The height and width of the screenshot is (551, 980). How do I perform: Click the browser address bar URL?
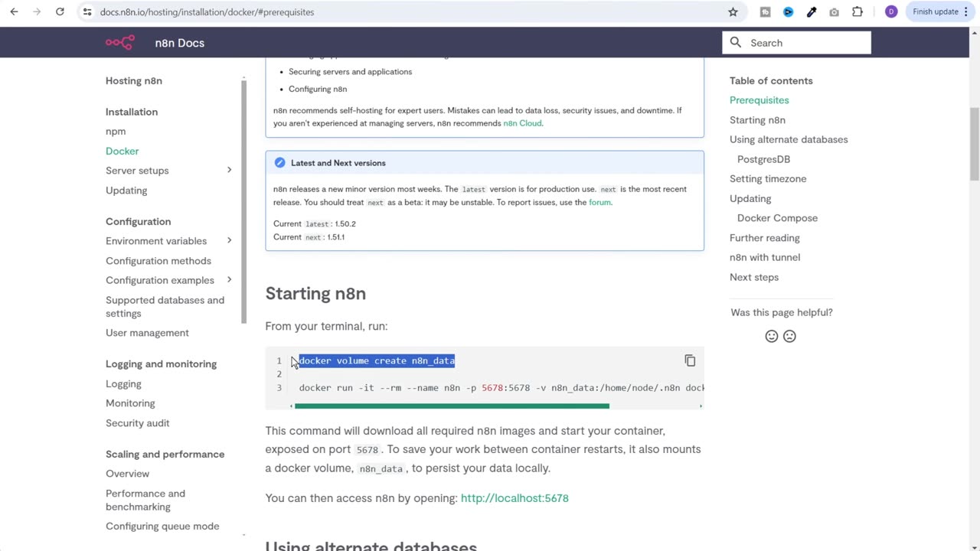(207, 12)
